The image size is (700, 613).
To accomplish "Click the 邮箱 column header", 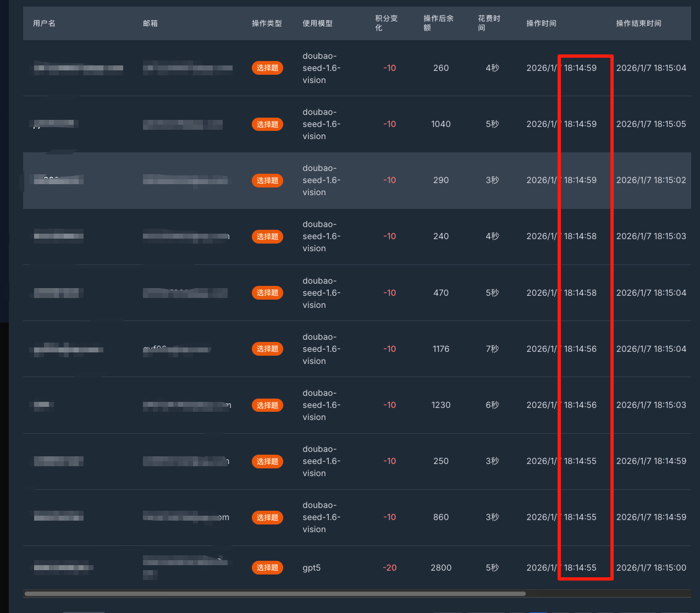I will click(150, 23).
